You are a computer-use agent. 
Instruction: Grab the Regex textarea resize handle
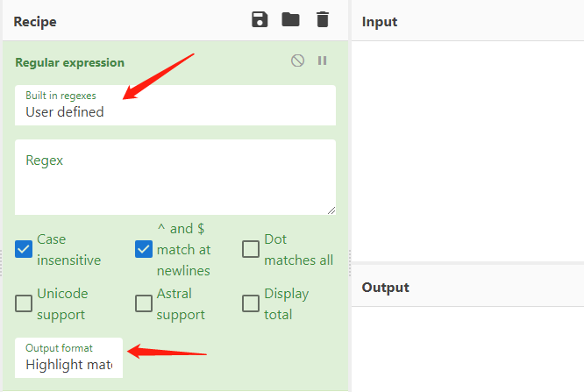tap(331, 210)
